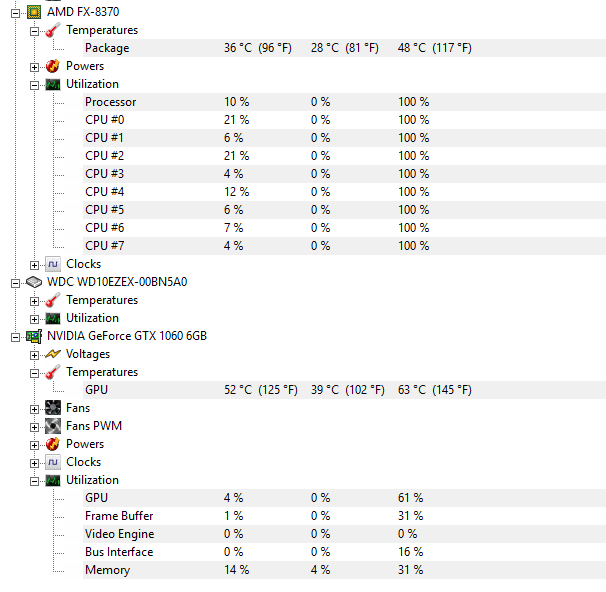This screenshot has width=606, height=592.
Task: Expand the CPU Powers section
Action: (34, 68)
